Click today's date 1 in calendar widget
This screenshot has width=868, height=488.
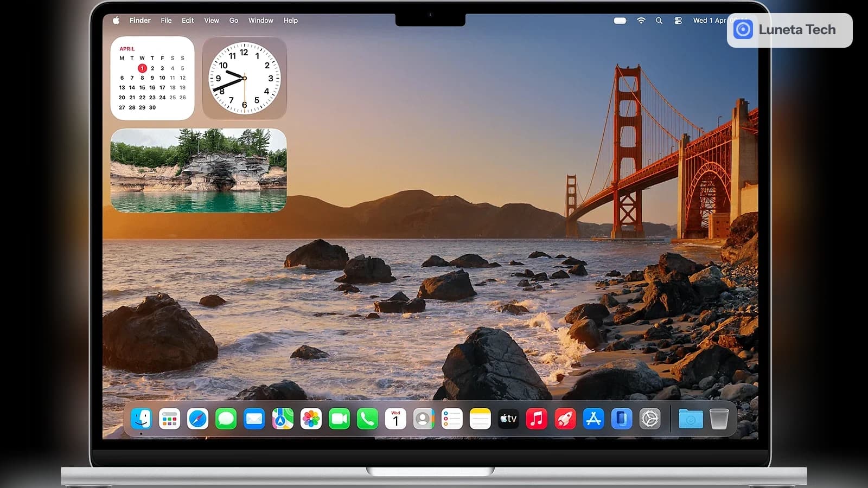[x=142, y=68]
